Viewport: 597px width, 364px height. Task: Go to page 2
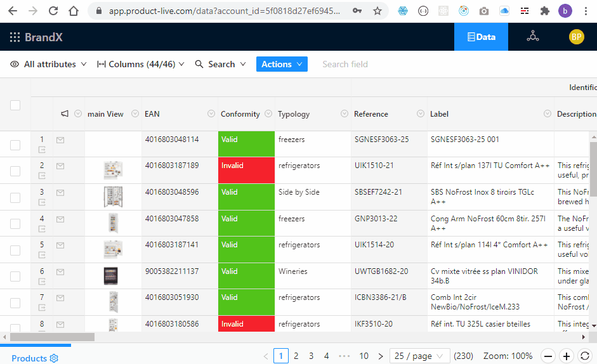click(296, 356)
